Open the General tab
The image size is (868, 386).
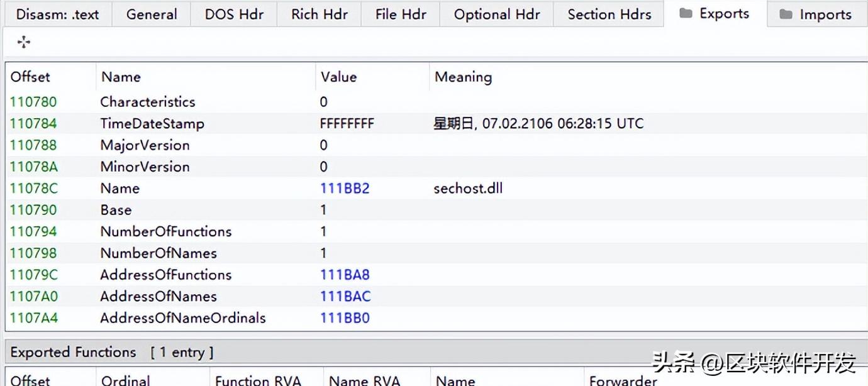pos(151,14)
